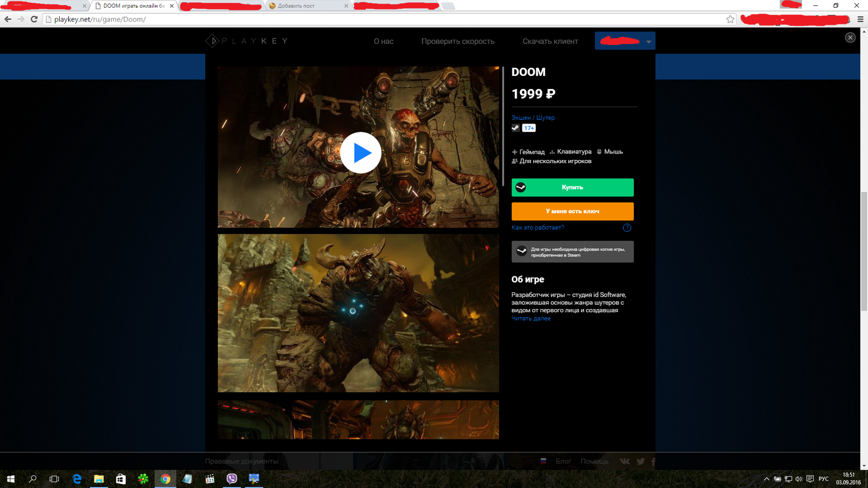
Task: Open the 'О нас' menu item
Action: pyautogui.click(x=384, y=41)
